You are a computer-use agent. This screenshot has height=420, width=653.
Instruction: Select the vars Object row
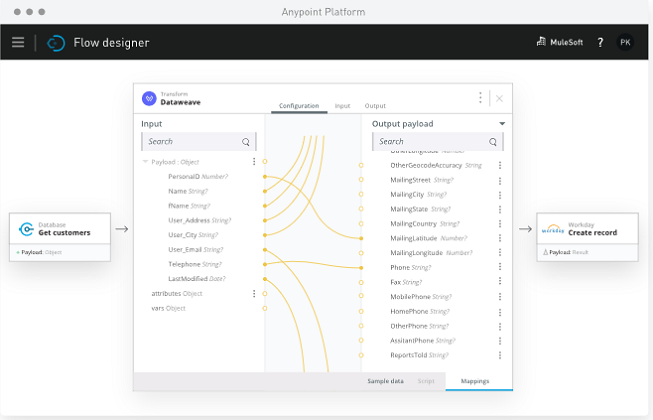click(x=168, y=308)
